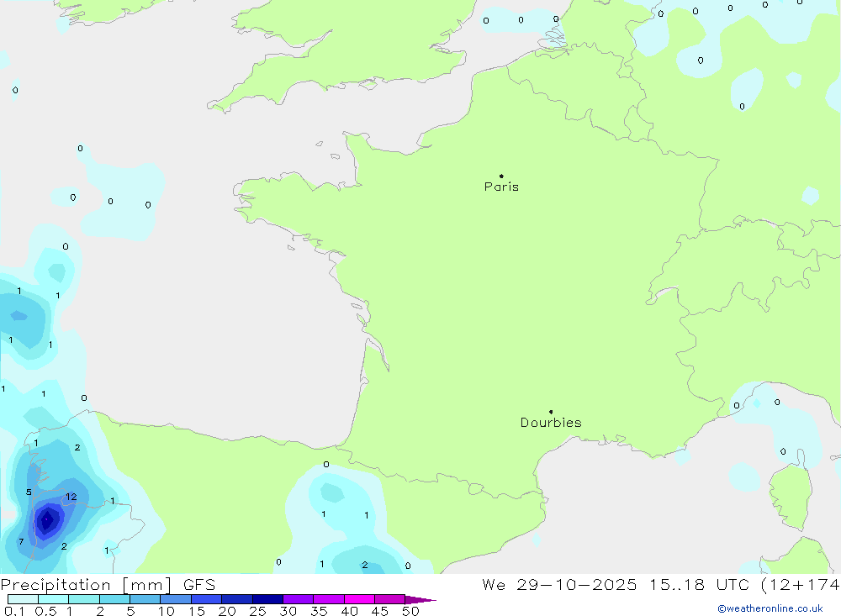Click legend scale label "10"
Screen dimensions: 841x616
pos(166,611)
